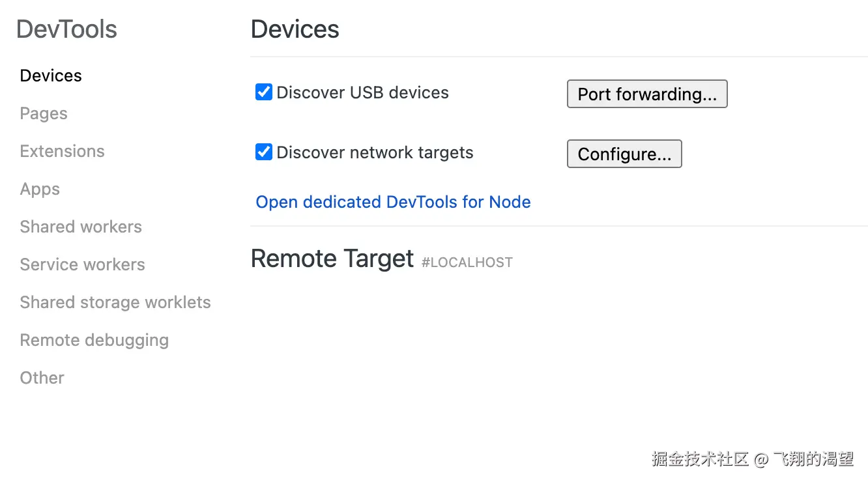Screen dimensions: 868x482
Task: Navigate to Remote debugging
Action: (x=94, y=340)
